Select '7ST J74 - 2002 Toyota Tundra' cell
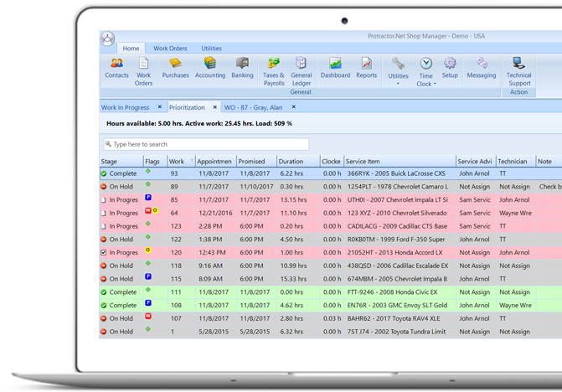This screenshot has height=392, width=562. click(x=400, y=332)
